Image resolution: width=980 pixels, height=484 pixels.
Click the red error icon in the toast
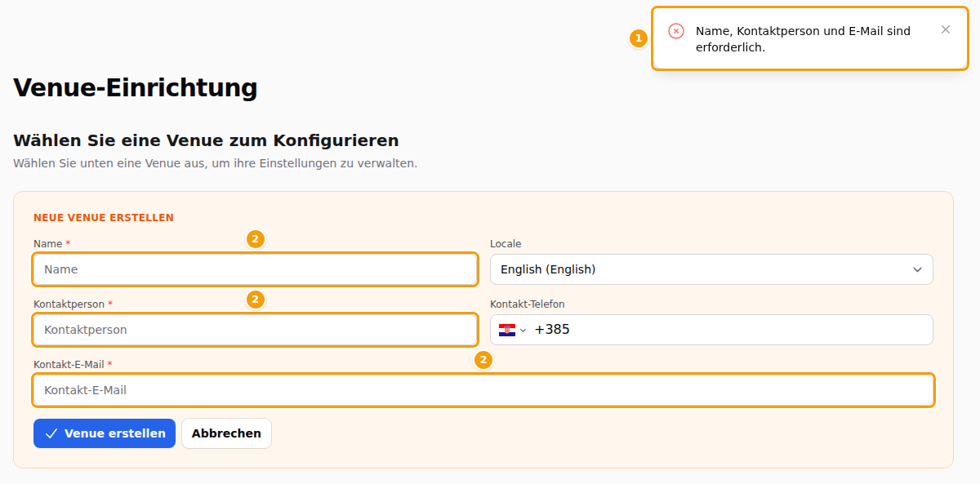click(676, 31)
